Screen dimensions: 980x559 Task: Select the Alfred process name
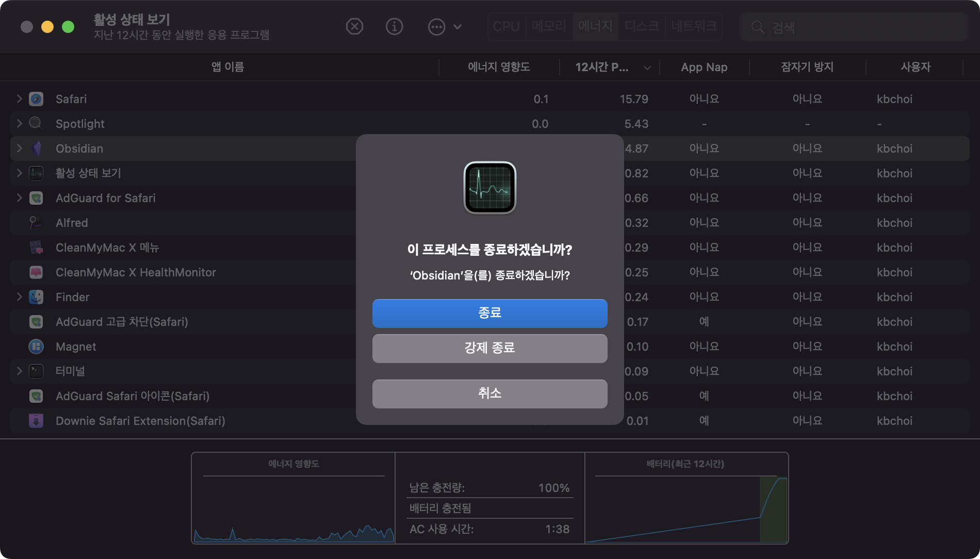pos(72,223)
